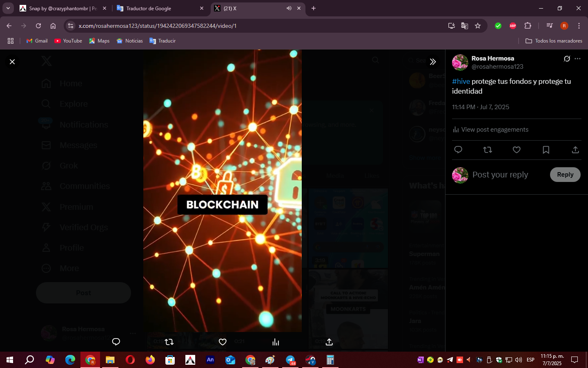The width and height of the screenshot is (588, 368).
Task: Translate this page with the translate icon
Action: (465, 26)
